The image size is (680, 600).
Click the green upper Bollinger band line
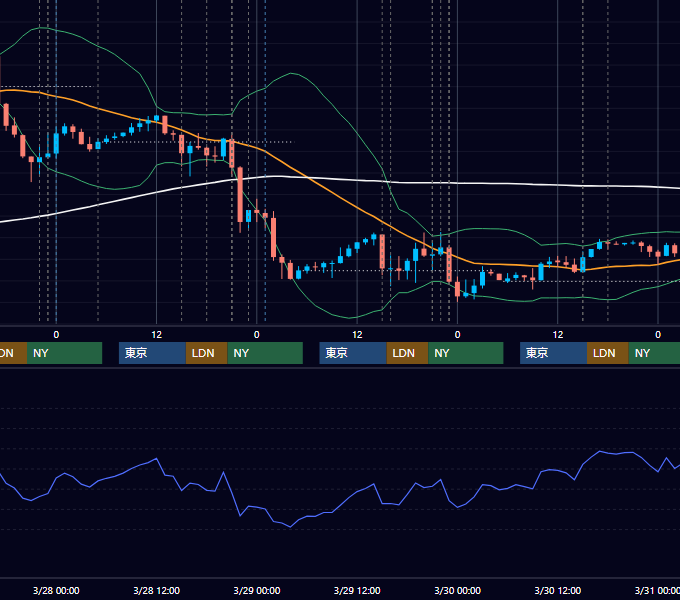click(330, 103)
